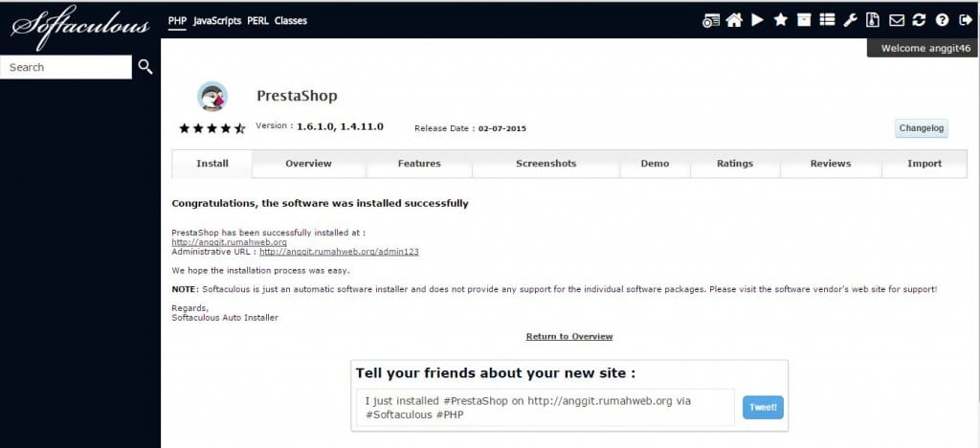The width and height of the screenshot is (980, 448).
Task: Switch to the Overview tab
Action: click(309, 164)
